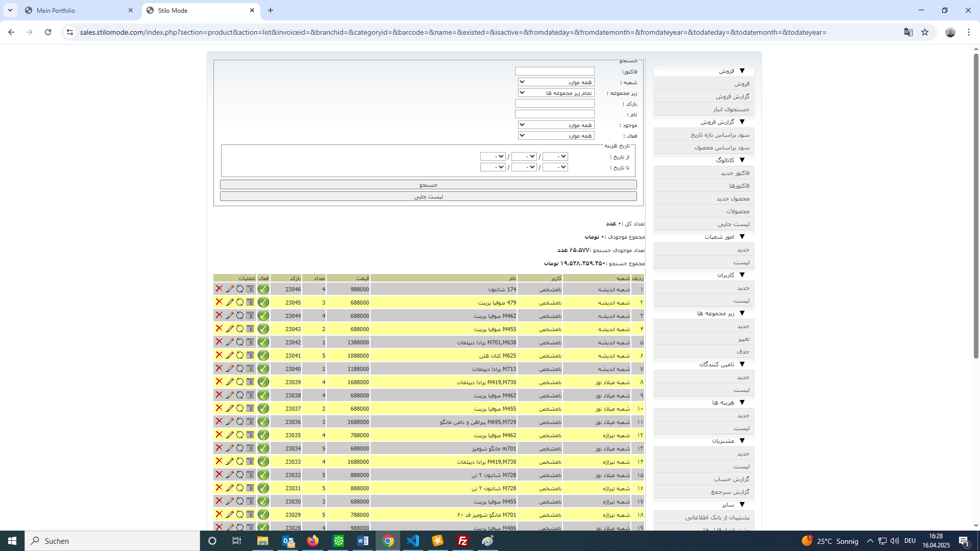Click the جستجو search button
This screenshot has height=551, width=980.
point(428,185)
